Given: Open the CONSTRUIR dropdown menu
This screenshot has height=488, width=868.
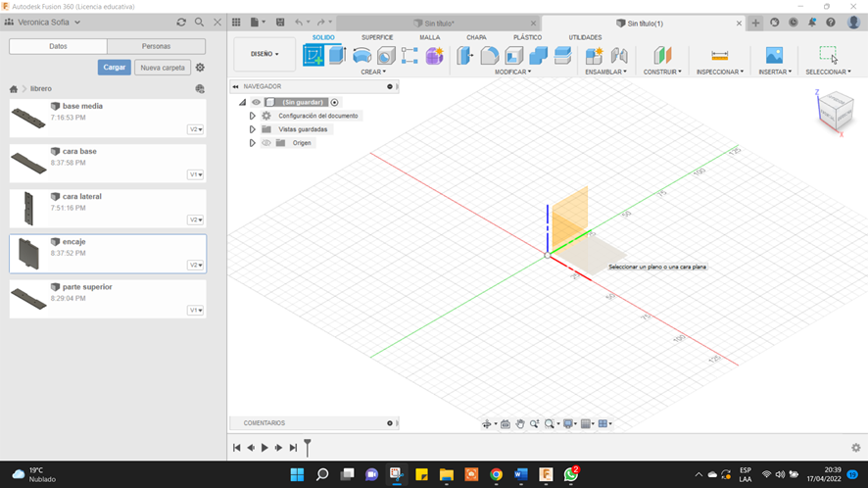Looking at the screenshot, I should tap(662, 72).
